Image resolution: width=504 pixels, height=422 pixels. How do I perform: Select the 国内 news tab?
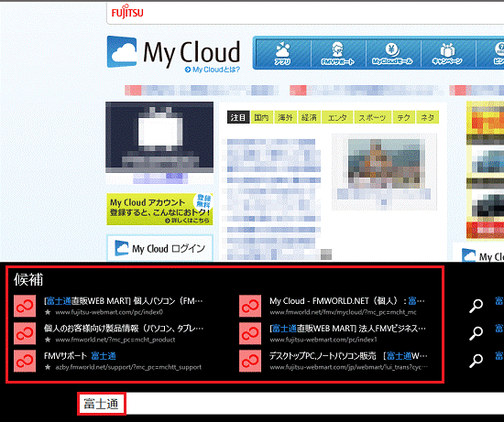(261, 117)
